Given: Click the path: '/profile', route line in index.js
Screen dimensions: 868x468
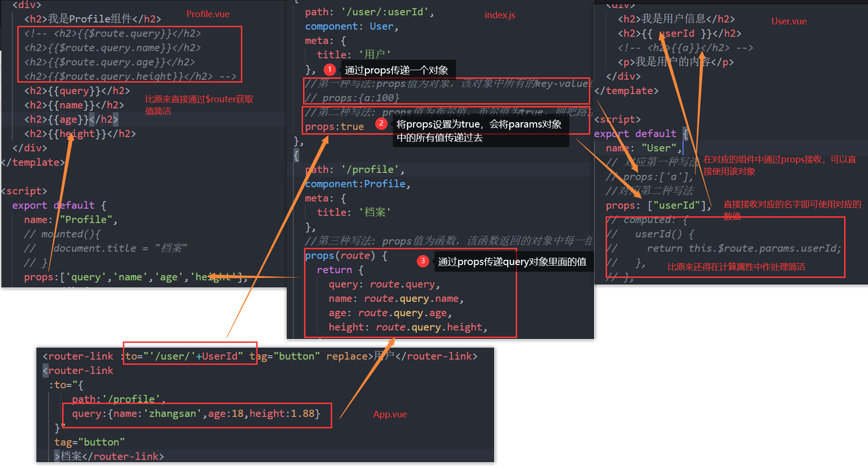Looking at the screenshot, I should (x=355, y=170).
